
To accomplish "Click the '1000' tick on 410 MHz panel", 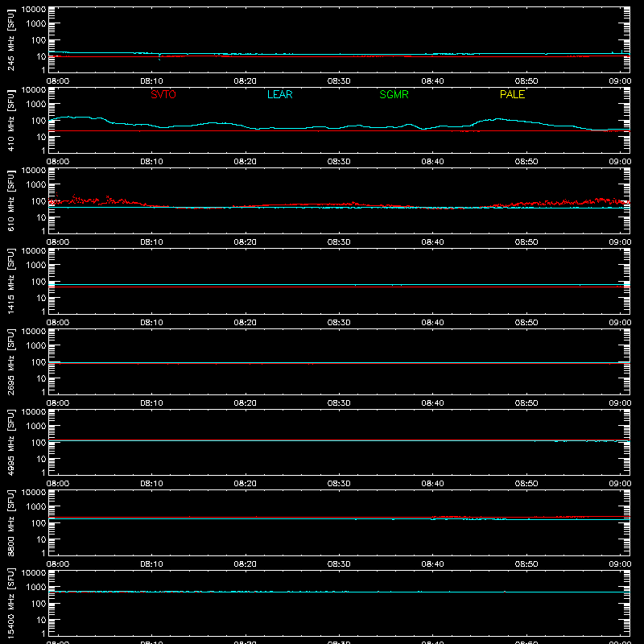I will [36, 105].
